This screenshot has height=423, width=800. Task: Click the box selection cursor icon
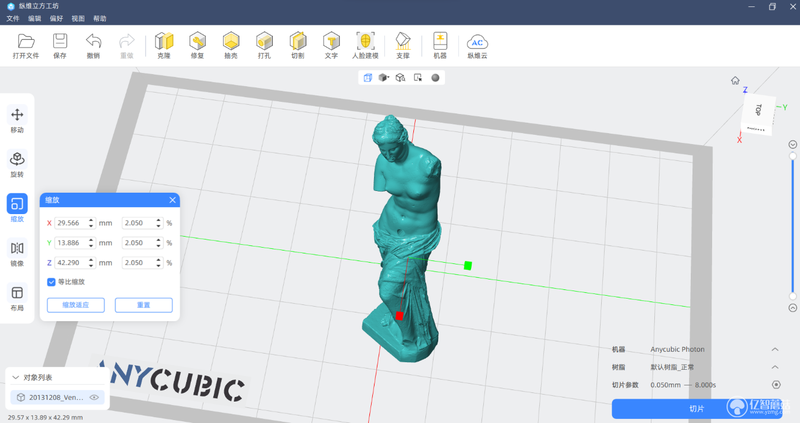coord(418,78)
